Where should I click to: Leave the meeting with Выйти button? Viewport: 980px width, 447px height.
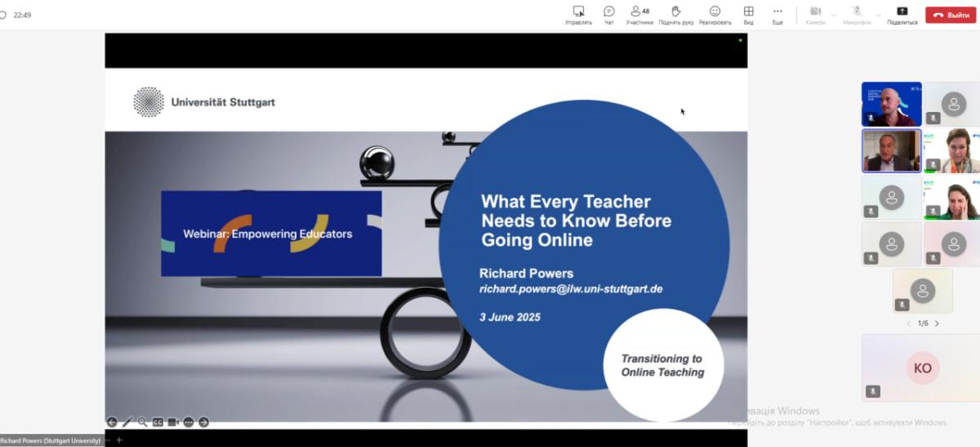tap(951, 15)
